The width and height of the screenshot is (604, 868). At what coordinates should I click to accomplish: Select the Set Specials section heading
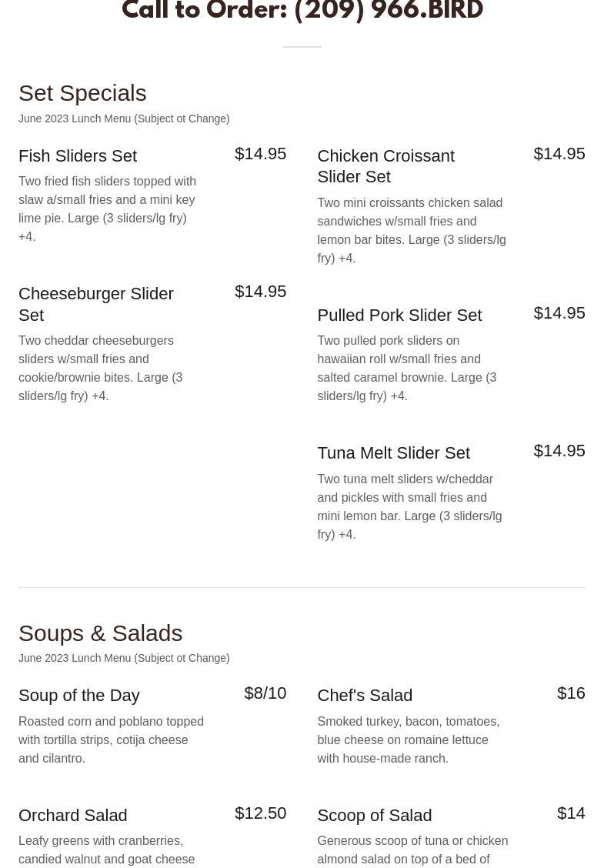[x=82, y=93]
